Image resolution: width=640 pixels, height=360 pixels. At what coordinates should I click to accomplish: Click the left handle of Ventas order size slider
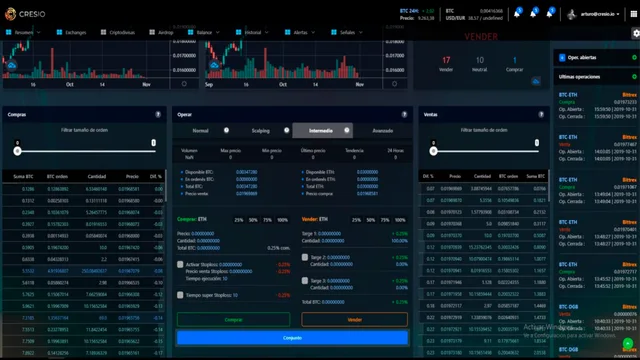[433, 151]
